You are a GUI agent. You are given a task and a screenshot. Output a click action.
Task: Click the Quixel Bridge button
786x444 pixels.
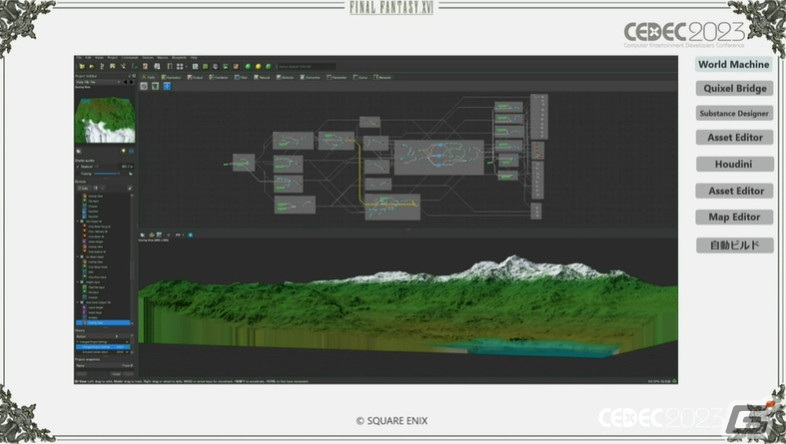click(x=734, y=89)
